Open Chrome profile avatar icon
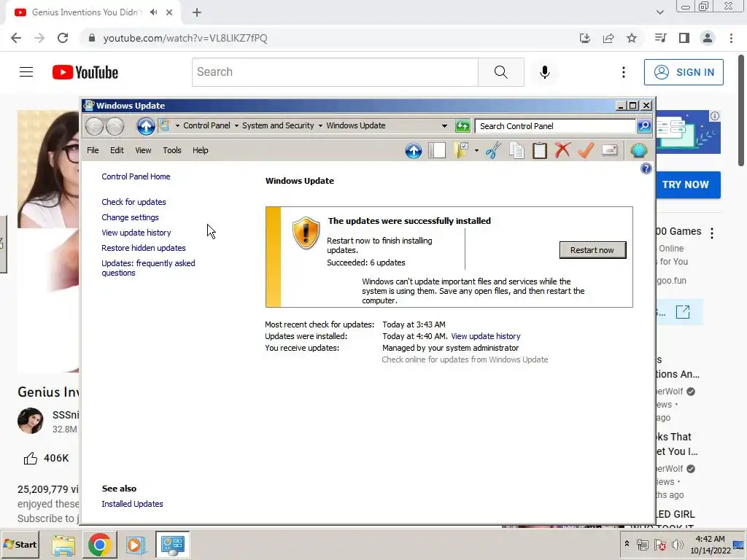The image size is (747, 560). click(708, 38)
